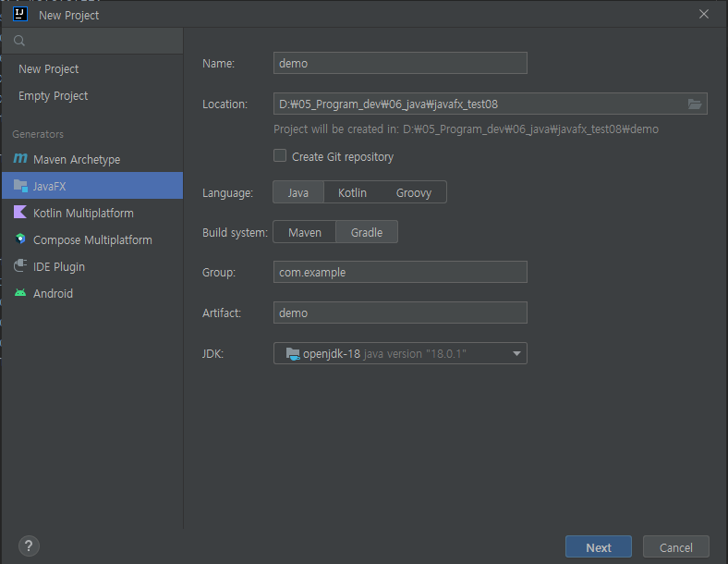The image size is (728, 564).
Task: Click the 'Location:' label
Action: pyautogui.click(x=225, y=104)
